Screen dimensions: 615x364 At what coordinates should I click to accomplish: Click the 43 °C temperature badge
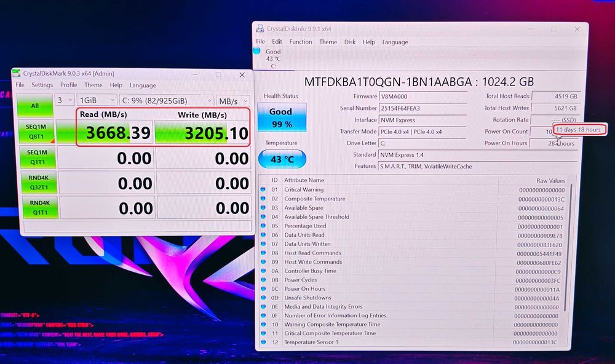[282, 159]
